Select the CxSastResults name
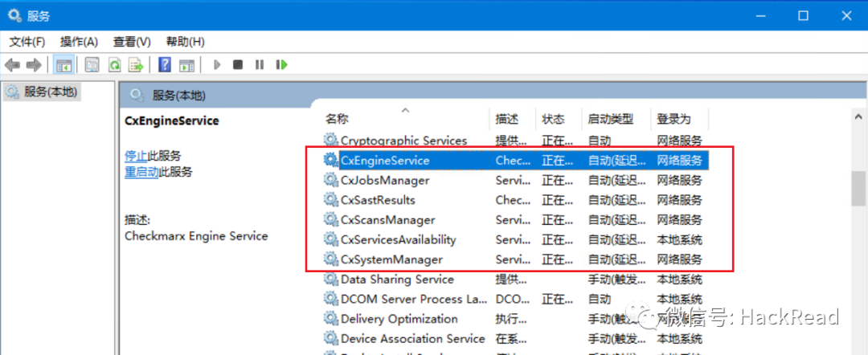Image resolution: width=868 pixels, height=355 pixels. pyautogui.click(x=378, y=200)
